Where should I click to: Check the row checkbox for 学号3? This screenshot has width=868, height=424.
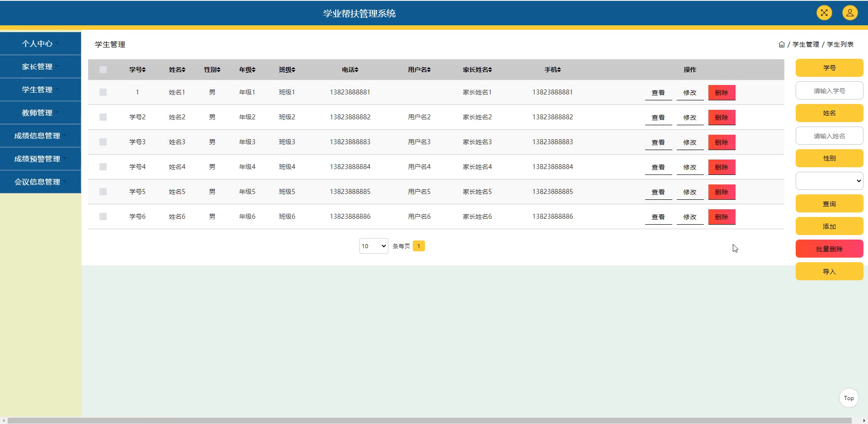click(103, 142)
